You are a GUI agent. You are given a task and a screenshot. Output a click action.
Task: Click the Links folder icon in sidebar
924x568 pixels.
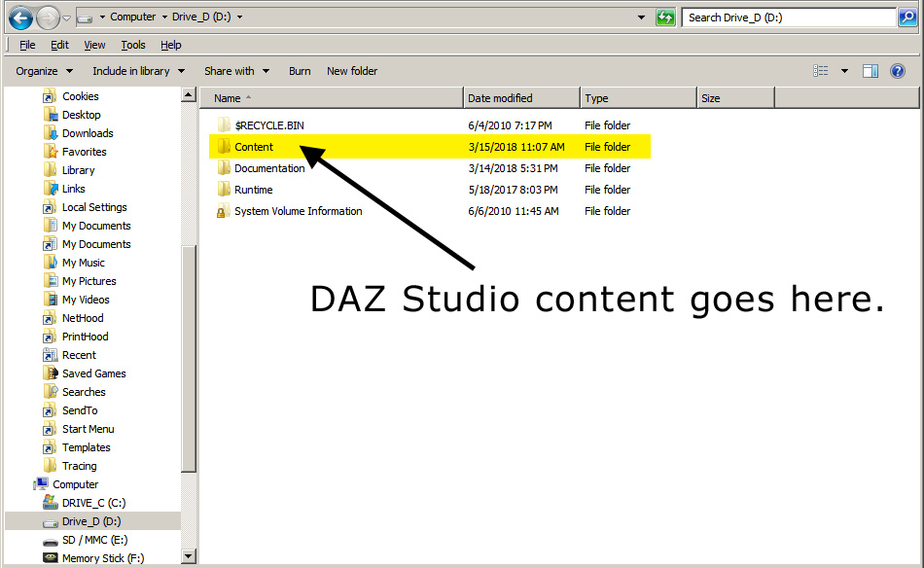(x=50, y=189)
